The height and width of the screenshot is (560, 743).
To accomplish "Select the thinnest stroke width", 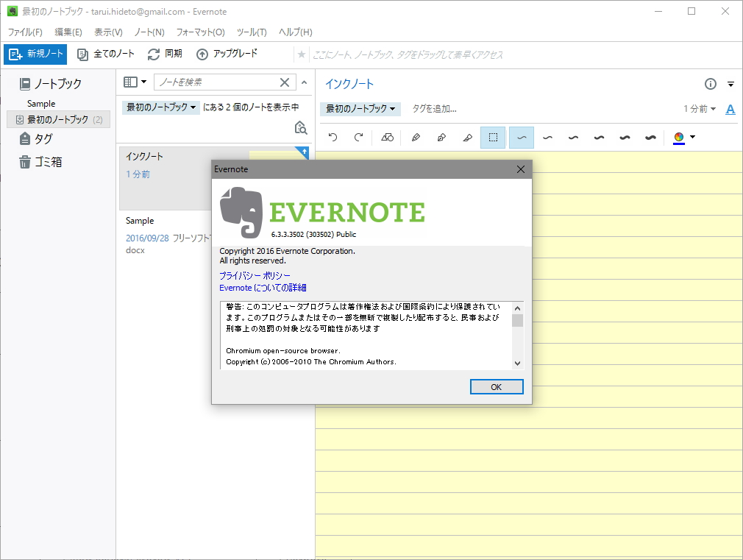I will (522, 138).
